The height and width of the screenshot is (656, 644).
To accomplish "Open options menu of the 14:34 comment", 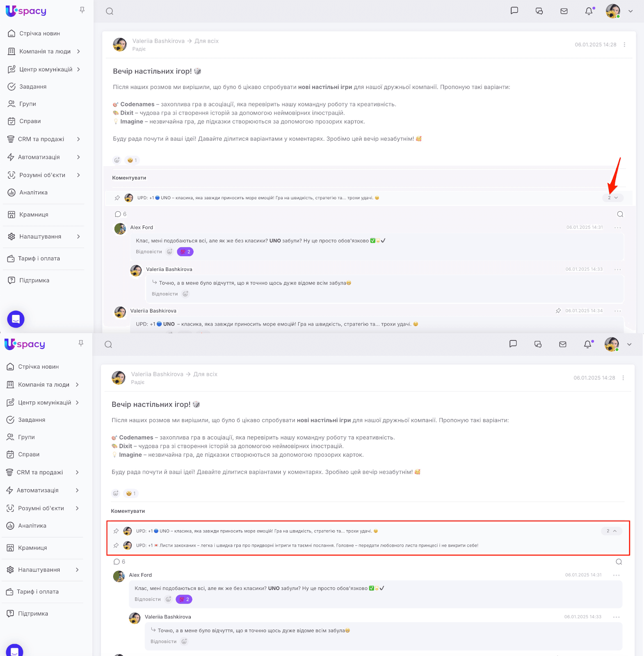I will click(618, 311).
